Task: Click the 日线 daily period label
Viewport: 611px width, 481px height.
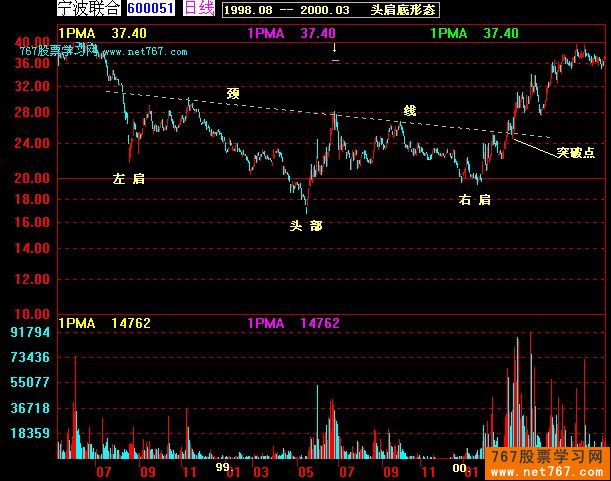Action: click(200, 9)
